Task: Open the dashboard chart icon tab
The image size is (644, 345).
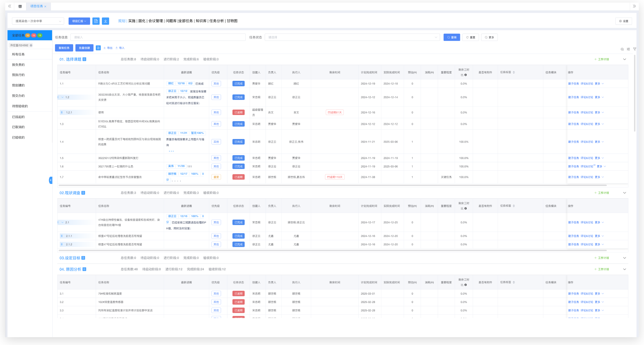Action: point(20,6)
